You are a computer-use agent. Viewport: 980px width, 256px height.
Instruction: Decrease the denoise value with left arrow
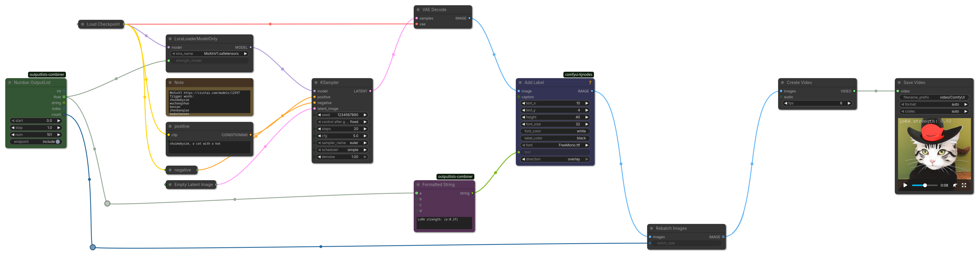point(319,157)
